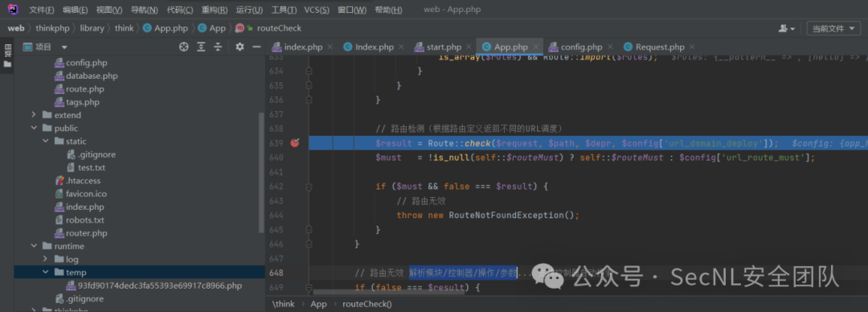Click the App.php breadcrumb in navigation bar
This screenshot has width=868, height=312.
[x=166, y=28]
